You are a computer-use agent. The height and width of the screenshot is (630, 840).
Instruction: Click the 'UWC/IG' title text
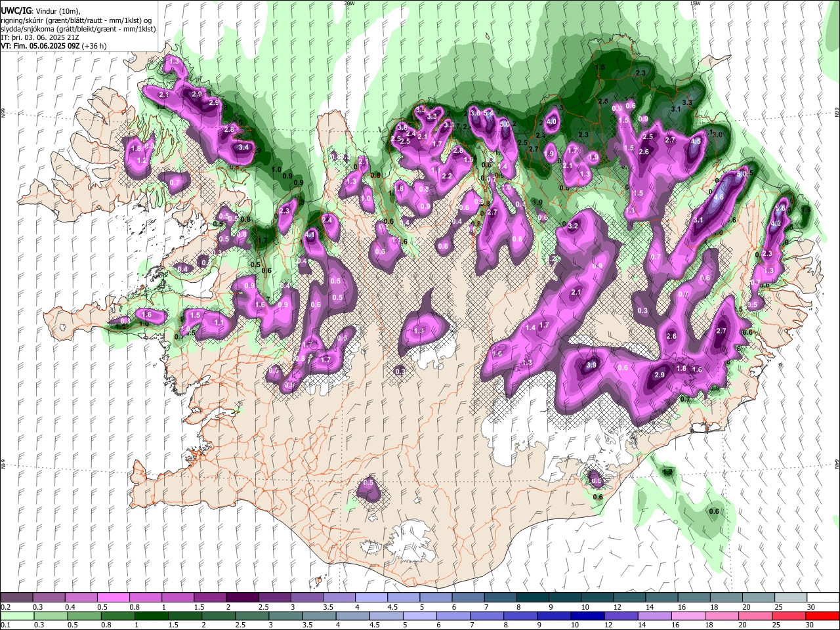15,11
